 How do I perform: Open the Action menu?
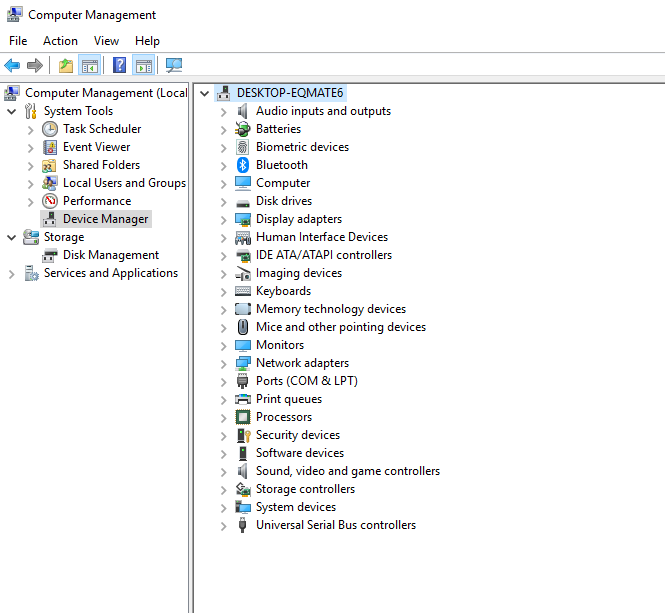[60, 41]
